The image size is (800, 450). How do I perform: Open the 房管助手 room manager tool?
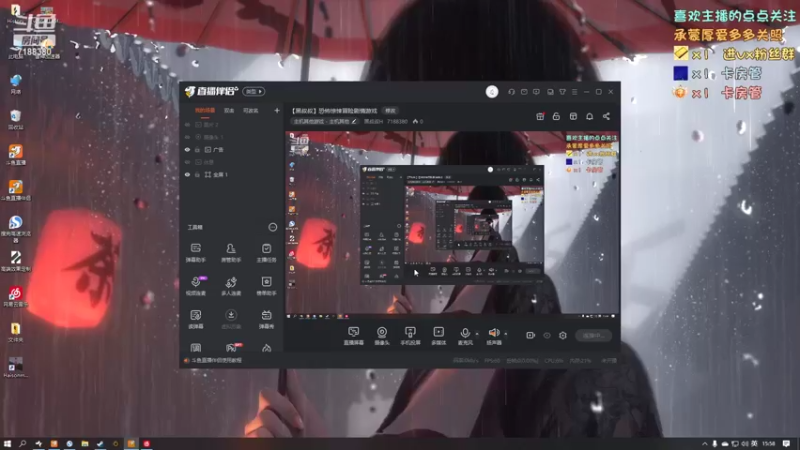click(x=231, y=253)
